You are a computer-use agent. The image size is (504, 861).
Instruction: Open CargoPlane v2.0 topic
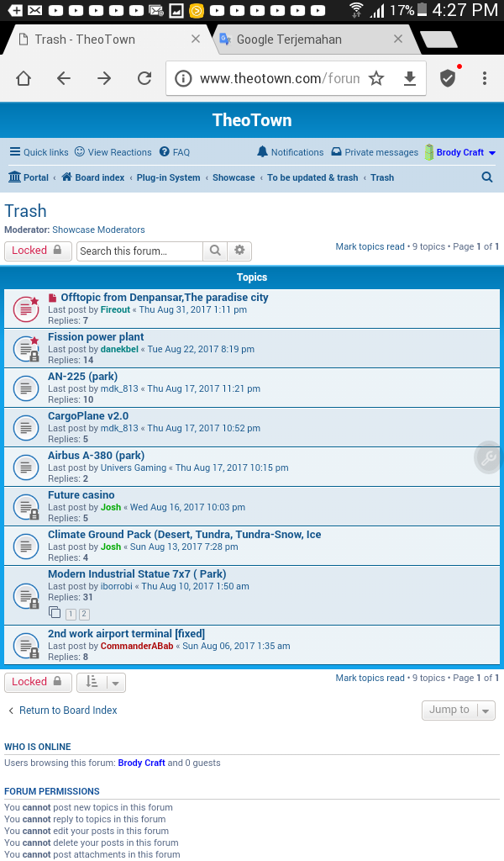click(x=88, y=415)
